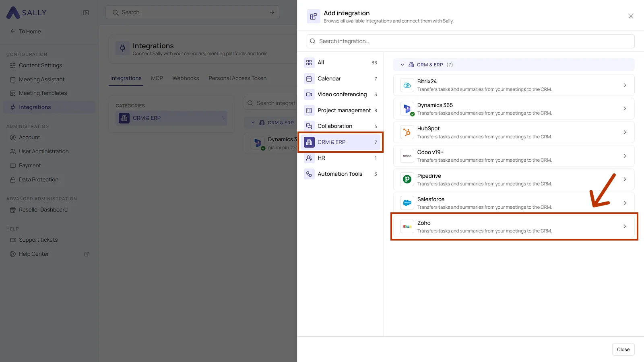Click the Automation Tools icon
Screen dimensions: 644x362
(309, 174)
